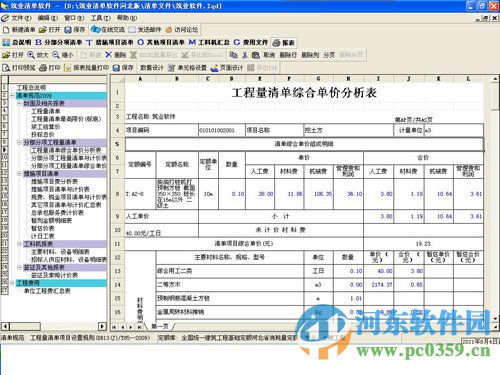Click the 分页 page break button
The height and width of the screenshot is (375, 500).
329,55
